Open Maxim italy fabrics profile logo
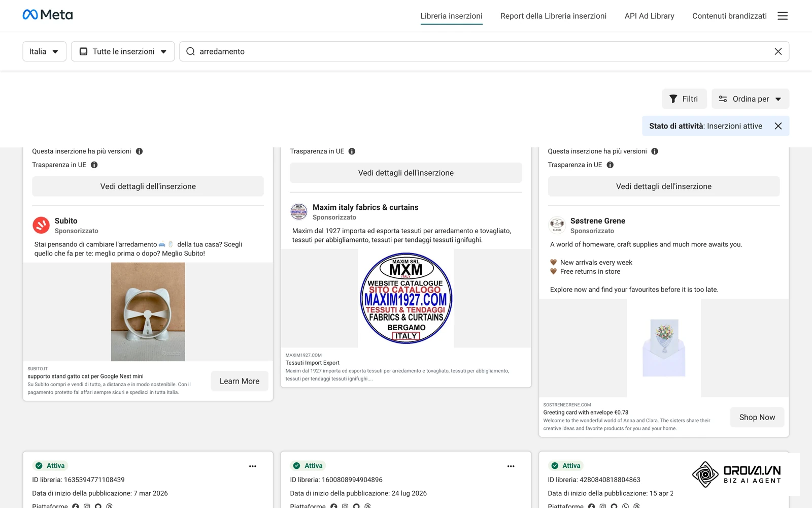The width and height of the screenshot is (812, 508). tap(299, 211)
